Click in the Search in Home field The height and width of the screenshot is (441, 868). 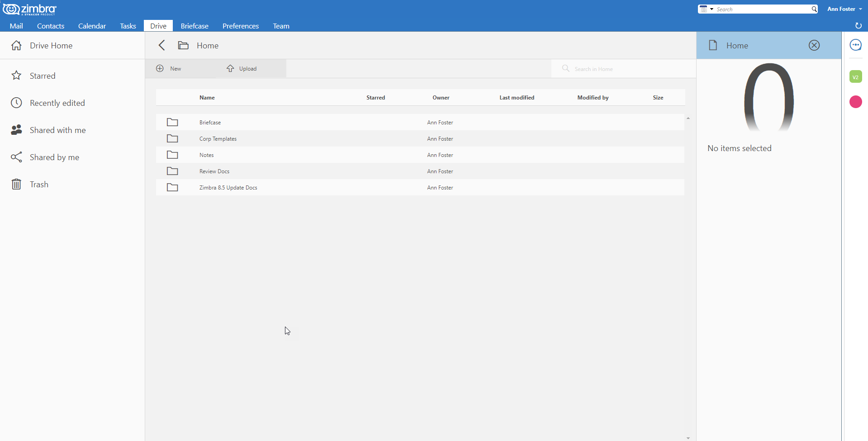point(623,69)
